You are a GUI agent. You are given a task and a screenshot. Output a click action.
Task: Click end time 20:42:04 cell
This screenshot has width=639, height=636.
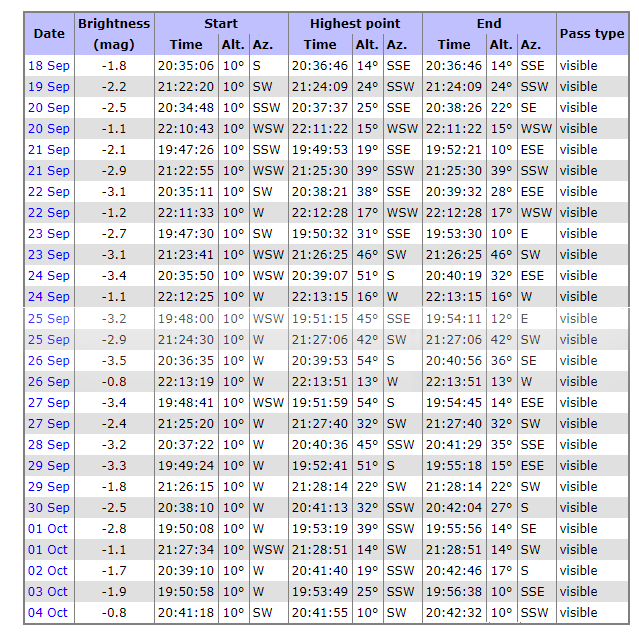point(454,508)
